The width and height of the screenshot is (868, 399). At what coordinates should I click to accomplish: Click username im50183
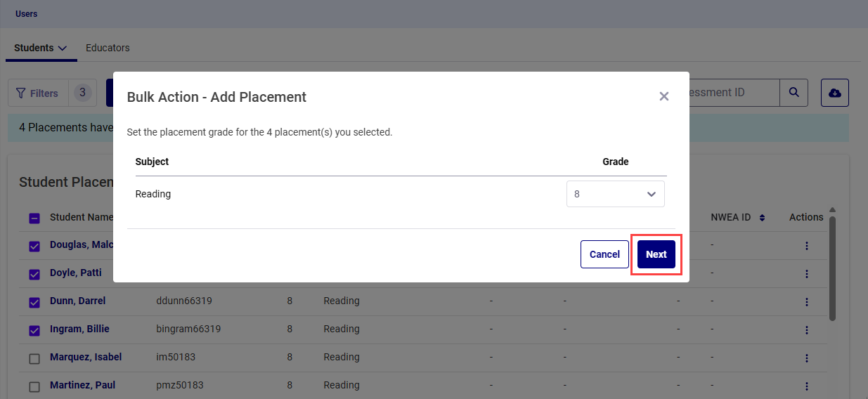(176, 357)
